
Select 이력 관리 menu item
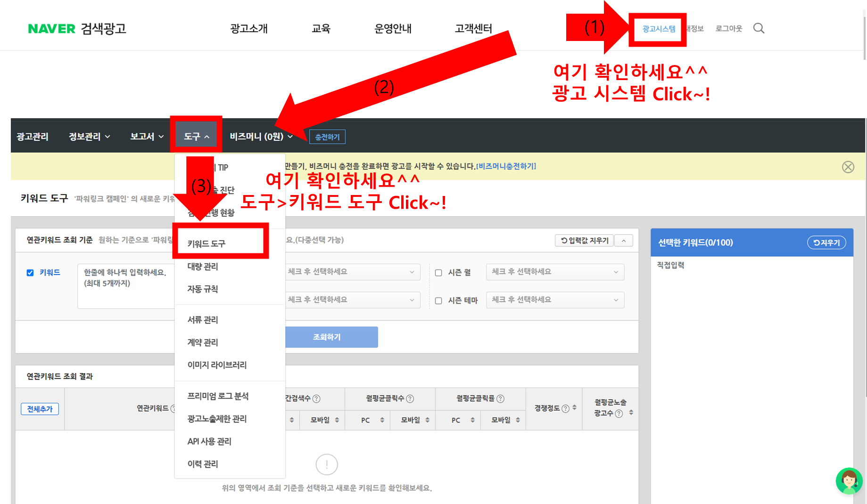pyautogui.click(x=203, y=464)
